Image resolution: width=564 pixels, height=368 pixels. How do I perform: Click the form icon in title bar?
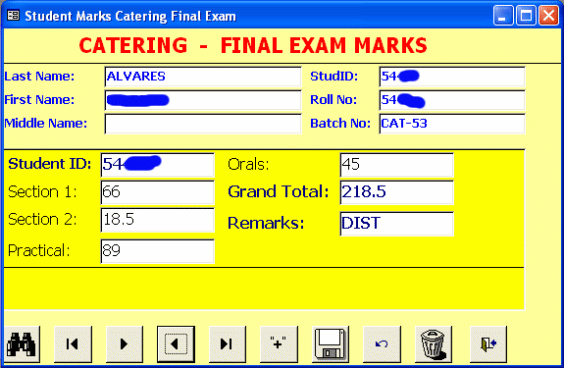point(13,16)
